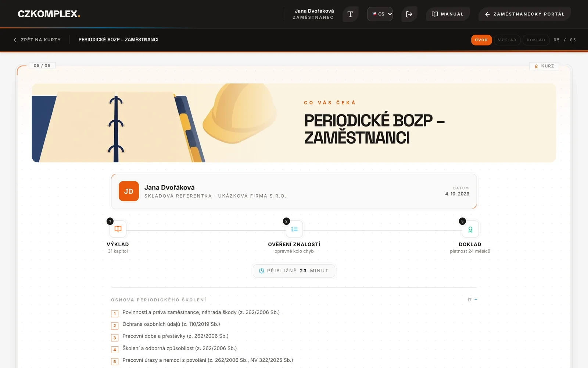Click the clock icon beside Přibližně
Image resolution: width=588 pixels, height=368 pixels.
(262, 271)
